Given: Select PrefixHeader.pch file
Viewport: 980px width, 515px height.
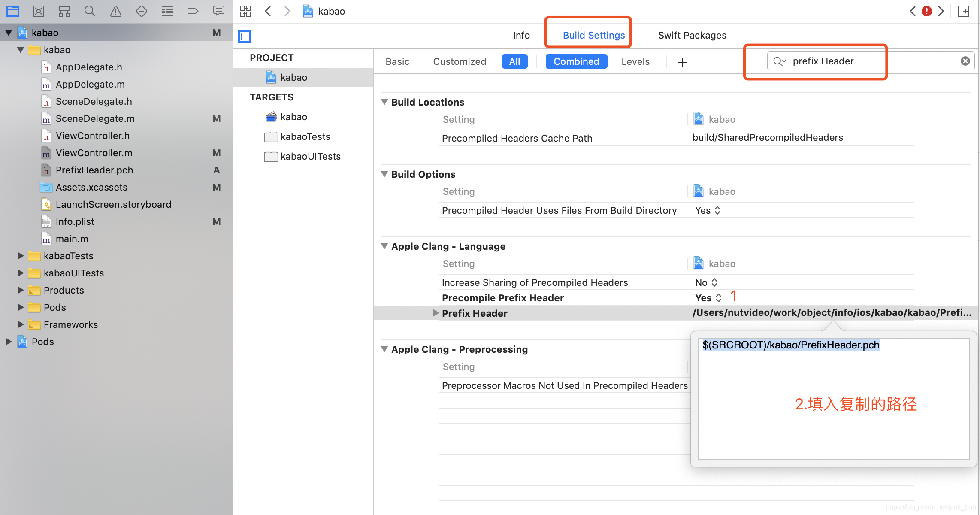Looking at the screenshot, I should click(x=94, y=170).
